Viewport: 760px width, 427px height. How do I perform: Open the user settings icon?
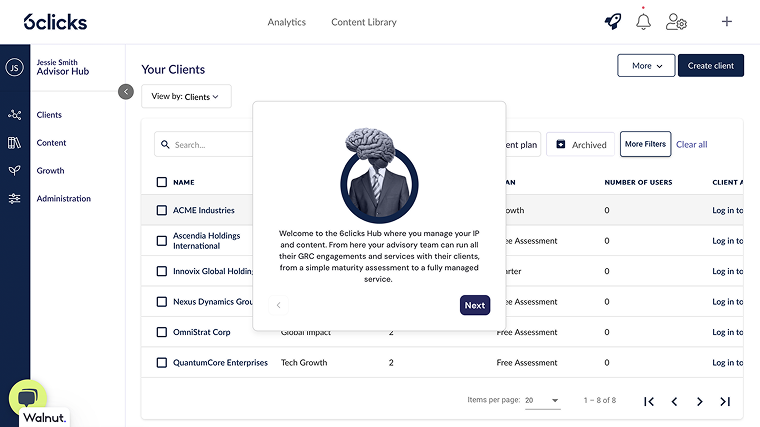click(676, 22)
